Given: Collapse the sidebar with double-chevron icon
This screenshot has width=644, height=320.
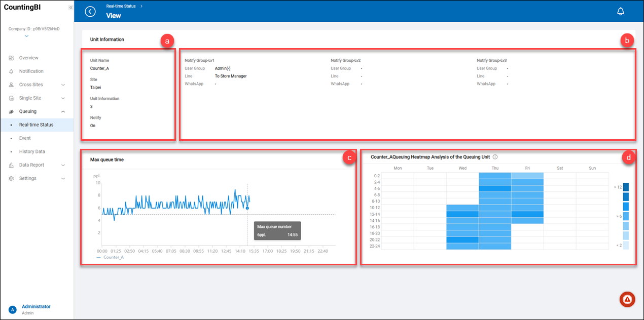Looking at the screenshot, I should pyautogui.click(x=70, y=8).
